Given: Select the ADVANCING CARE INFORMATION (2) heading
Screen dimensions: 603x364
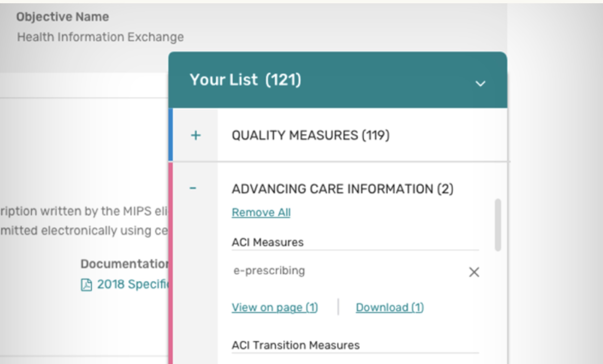Looking at the screenshot, I should (343, 189).
